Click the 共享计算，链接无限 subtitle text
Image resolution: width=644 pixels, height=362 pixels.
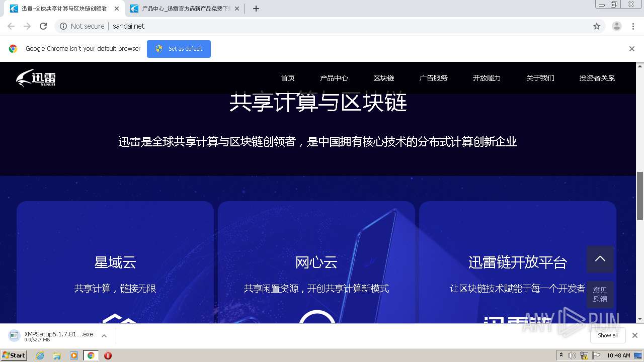coord(115,289)
